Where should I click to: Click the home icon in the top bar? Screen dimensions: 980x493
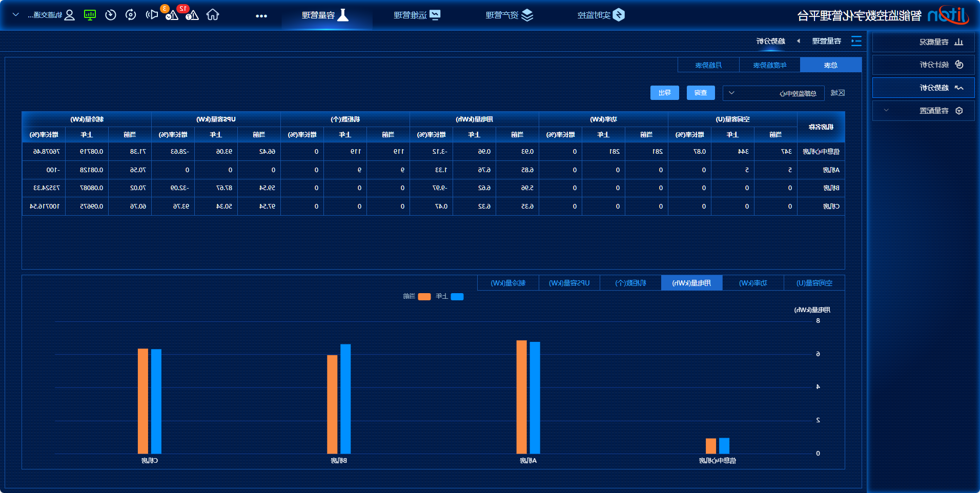[213, 15]
